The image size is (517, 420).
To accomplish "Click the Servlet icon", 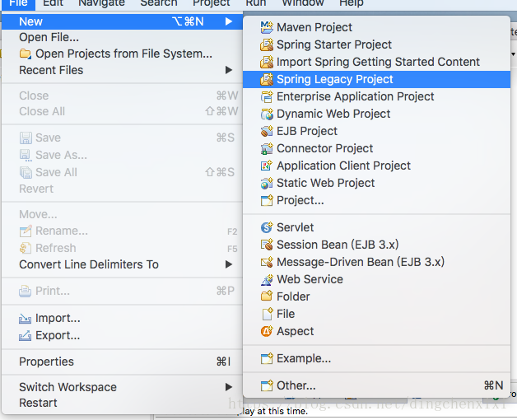I will [267, 227].
